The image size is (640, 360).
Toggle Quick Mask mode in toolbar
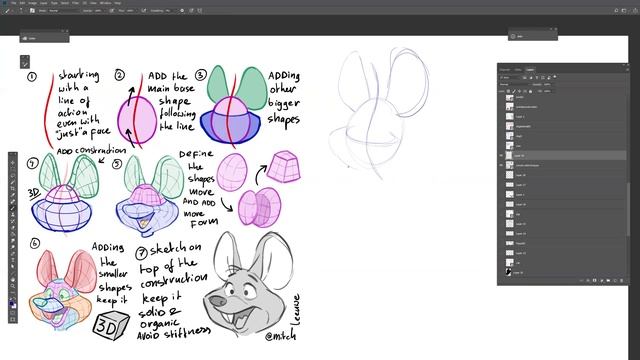point(13,313)
